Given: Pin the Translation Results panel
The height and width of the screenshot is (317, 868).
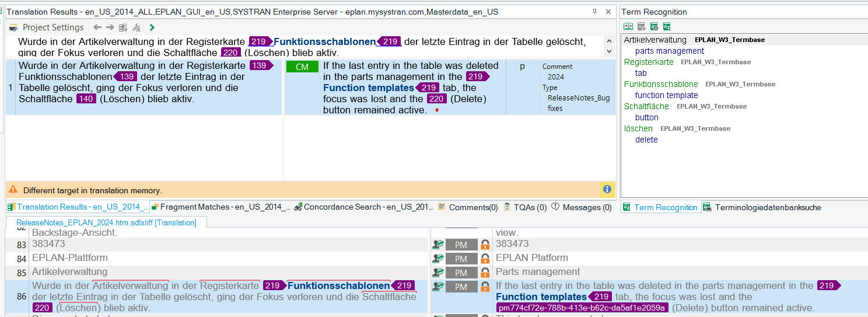Looking at the screenshot, I should [594, 12].
